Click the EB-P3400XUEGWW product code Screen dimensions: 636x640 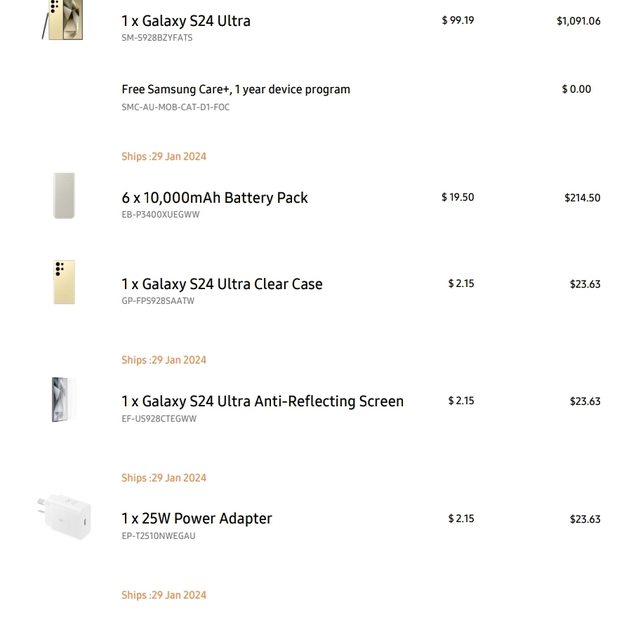(x=161, y=215)
